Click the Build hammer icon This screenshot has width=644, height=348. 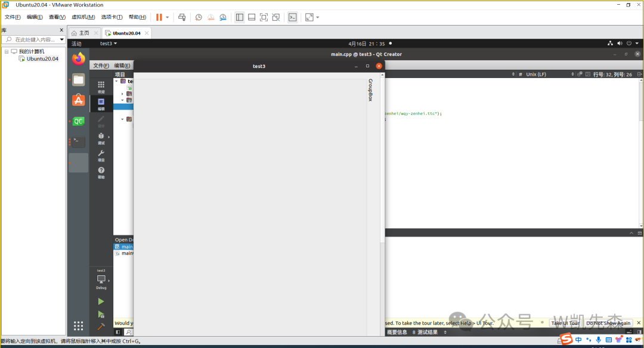point(101,326)
